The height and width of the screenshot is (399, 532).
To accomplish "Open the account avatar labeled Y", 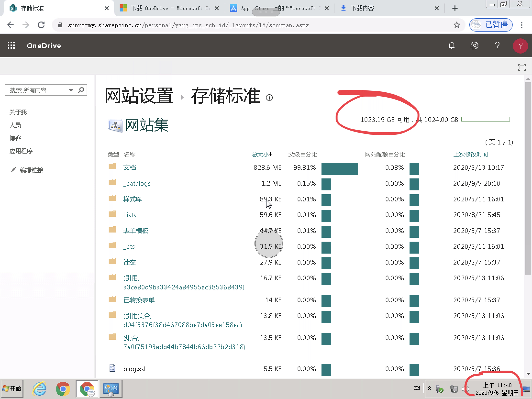I will click(x=520, y=46).
